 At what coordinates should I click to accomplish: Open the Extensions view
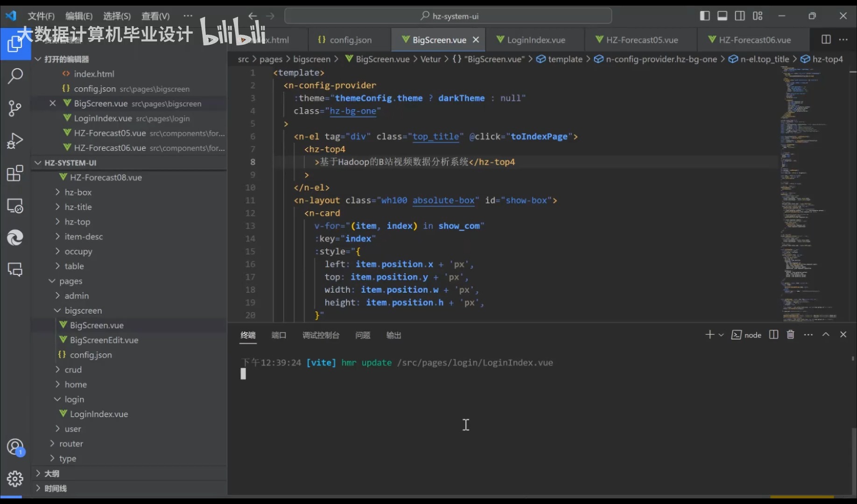point(15,173)
